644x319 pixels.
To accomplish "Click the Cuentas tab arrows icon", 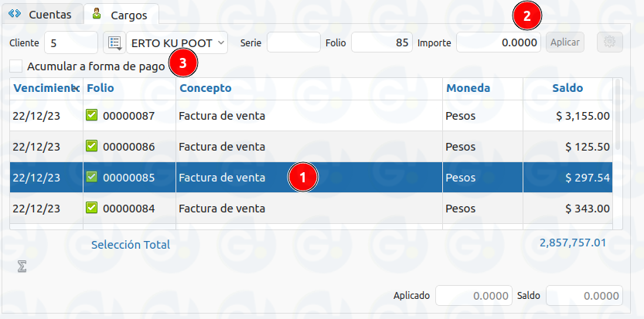I will pyautogui.click(x=15, y=14).
